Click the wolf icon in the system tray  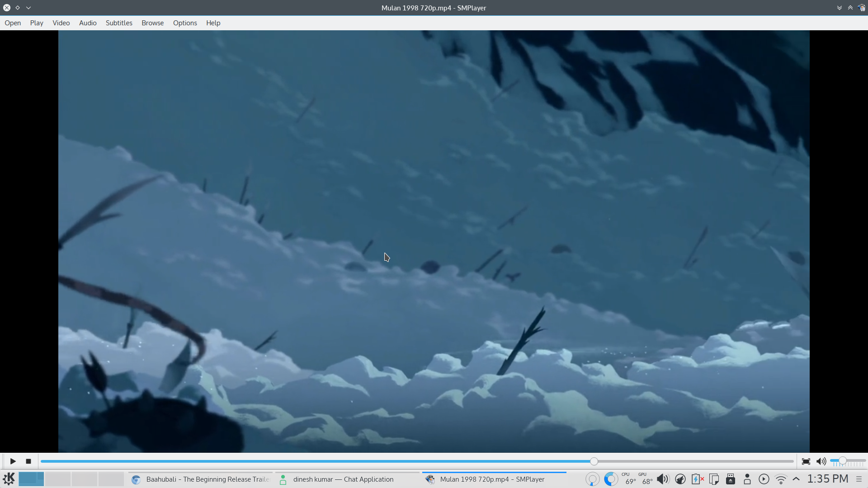[x=680, y=479]
